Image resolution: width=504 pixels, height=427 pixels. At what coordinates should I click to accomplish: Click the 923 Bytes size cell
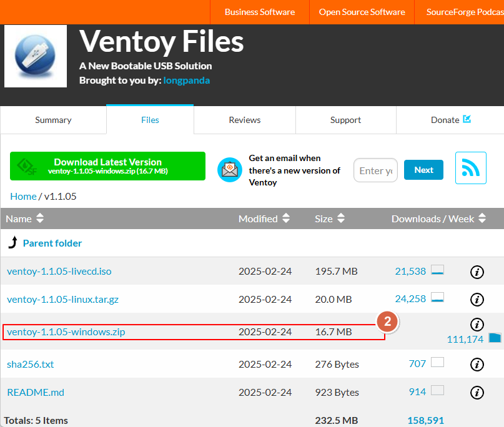click(337, 392)
